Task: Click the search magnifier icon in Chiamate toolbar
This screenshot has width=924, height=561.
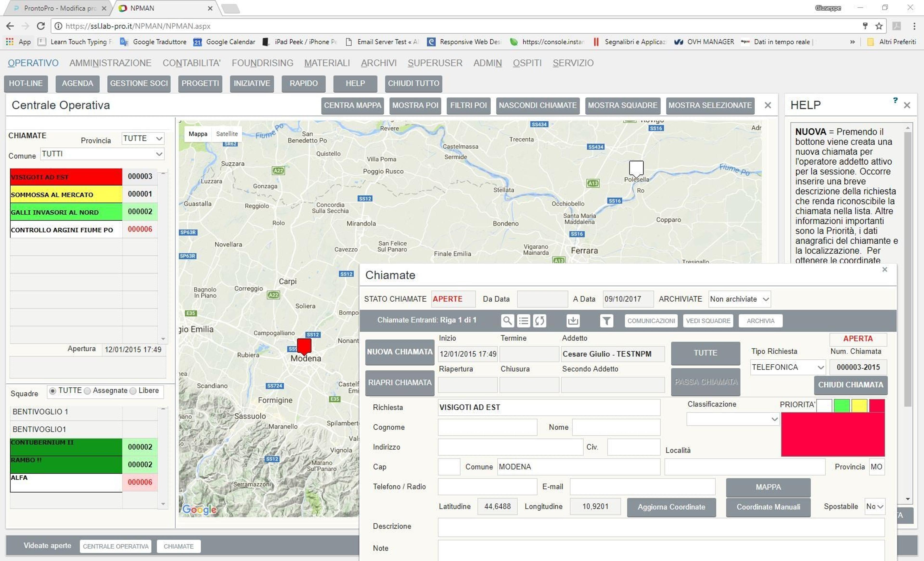Action: coord(507,321)
